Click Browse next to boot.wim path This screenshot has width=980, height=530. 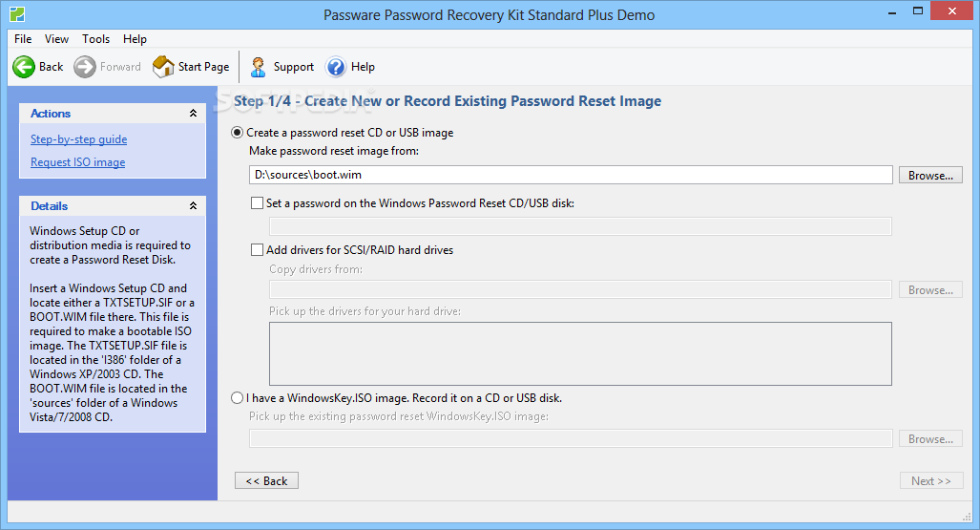[x=930, y=176]
